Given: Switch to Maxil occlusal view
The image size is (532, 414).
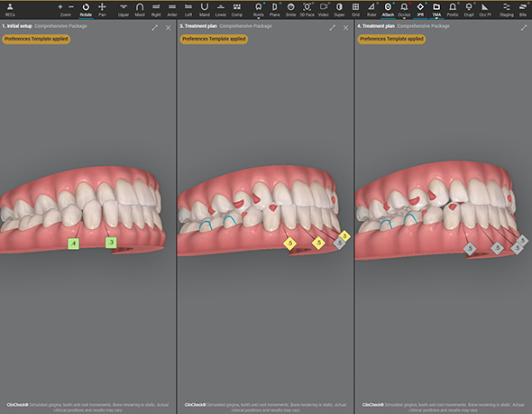Looking at the screenshot, I should coord(140,10).
